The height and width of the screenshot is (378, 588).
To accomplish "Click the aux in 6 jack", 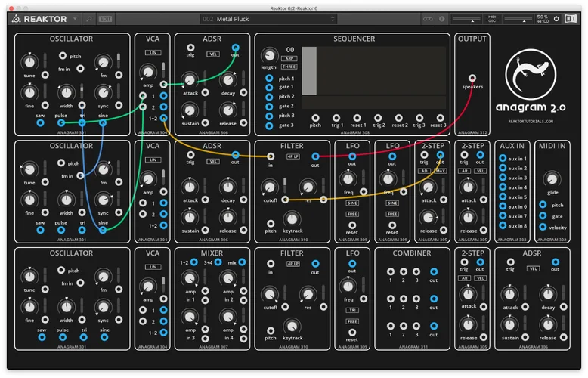I will point(503,206).
